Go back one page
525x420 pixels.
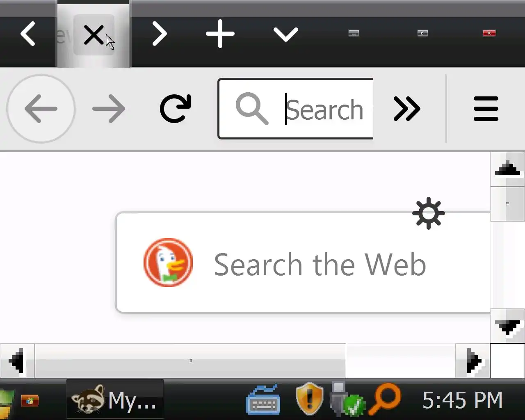[41, 109]
